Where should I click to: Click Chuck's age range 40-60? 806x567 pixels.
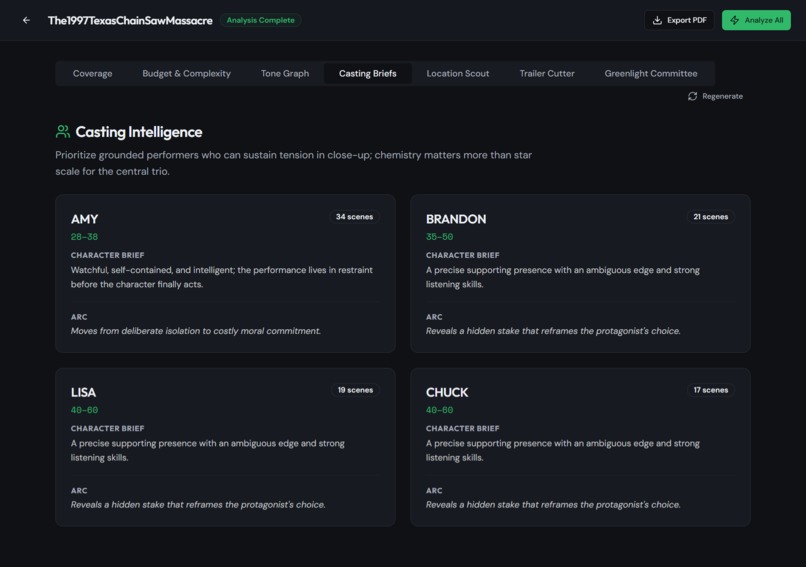click(439, 410)
